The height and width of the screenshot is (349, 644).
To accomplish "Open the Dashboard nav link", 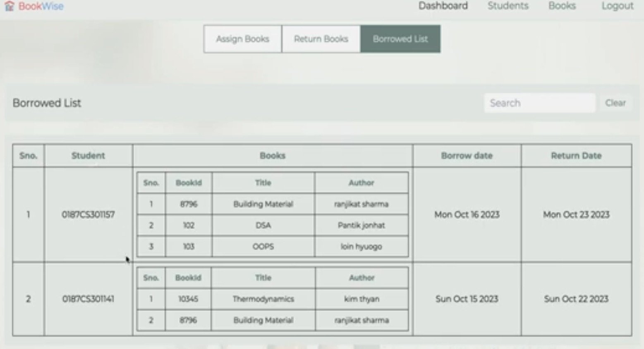I will point(443,6).
